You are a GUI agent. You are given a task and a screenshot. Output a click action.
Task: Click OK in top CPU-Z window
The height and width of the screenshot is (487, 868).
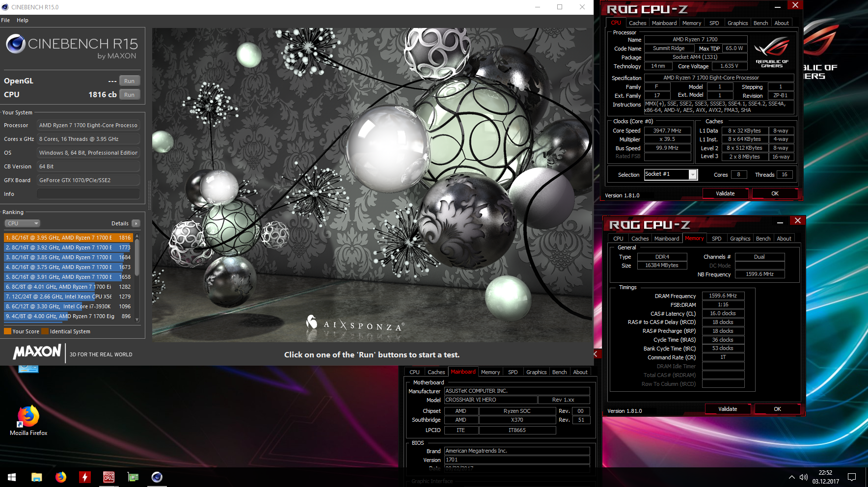[x=775, y=193]
